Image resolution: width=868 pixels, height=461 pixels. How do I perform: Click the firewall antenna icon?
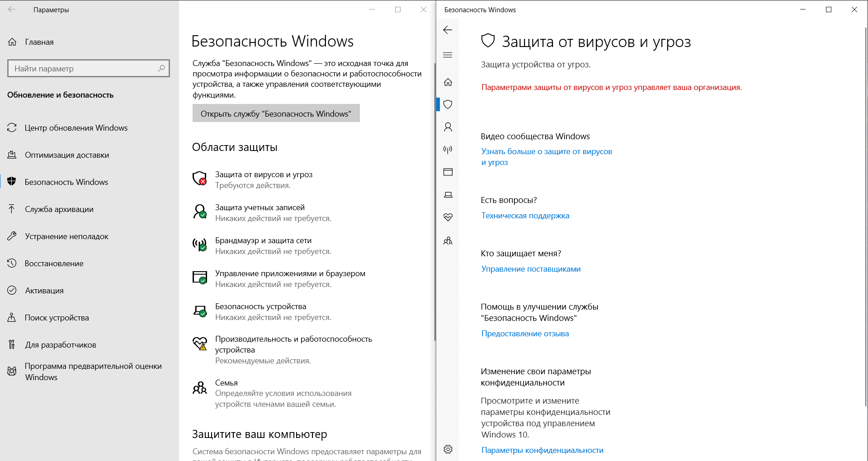point(199,245)
